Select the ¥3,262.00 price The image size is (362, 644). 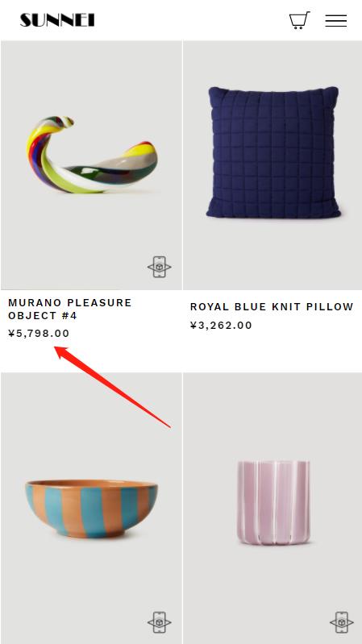click(221, 326)
